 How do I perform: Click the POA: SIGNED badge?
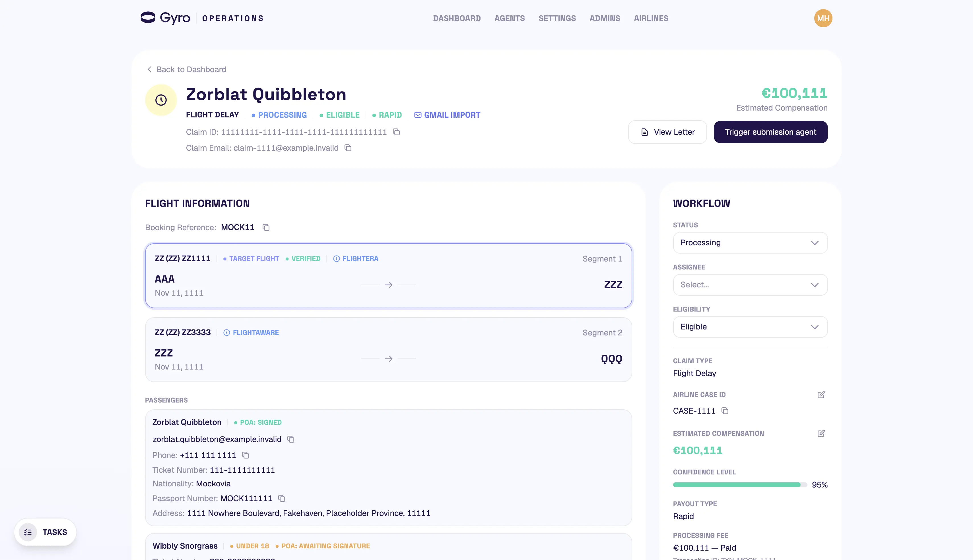[257, 422]
